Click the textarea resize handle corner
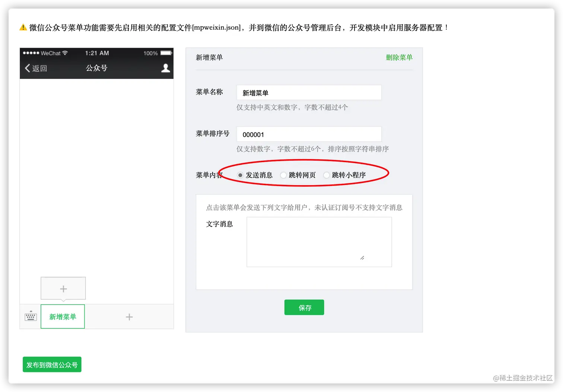 (x=362, y=258)
